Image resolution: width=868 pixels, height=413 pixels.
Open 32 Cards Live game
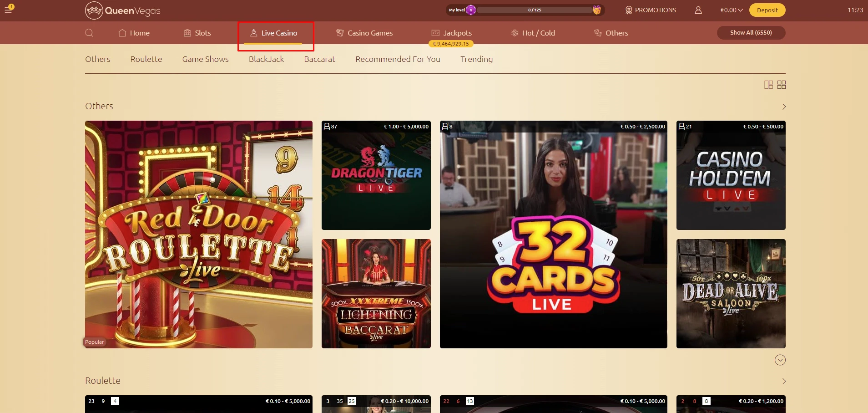554,235
